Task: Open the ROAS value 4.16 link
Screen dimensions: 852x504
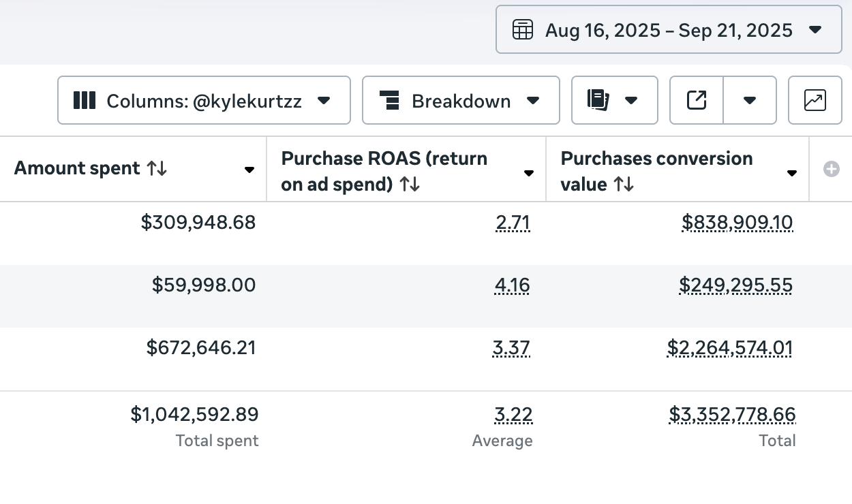Action: (x=512, y=285)
